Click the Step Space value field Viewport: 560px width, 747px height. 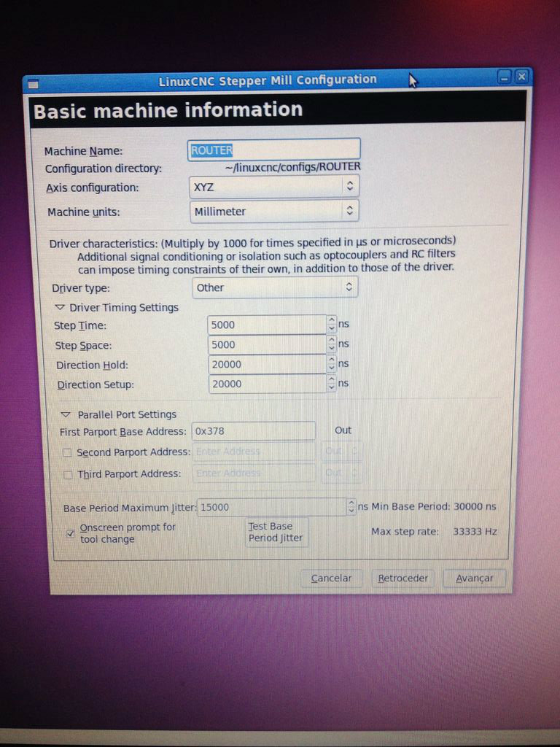267,344
